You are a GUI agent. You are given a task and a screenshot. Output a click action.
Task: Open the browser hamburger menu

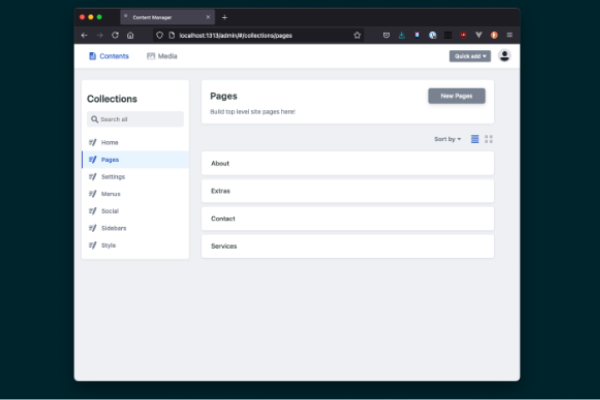[508, 35]
